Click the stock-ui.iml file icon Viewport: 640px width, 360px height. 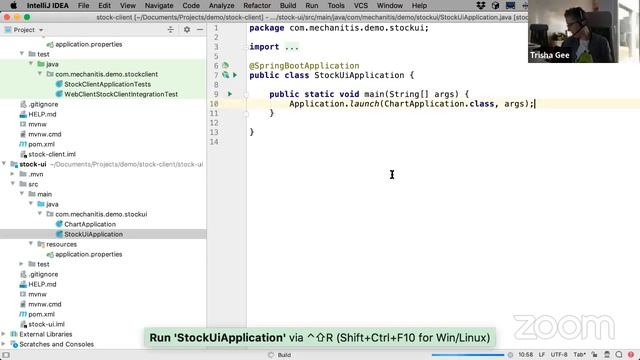23,324
